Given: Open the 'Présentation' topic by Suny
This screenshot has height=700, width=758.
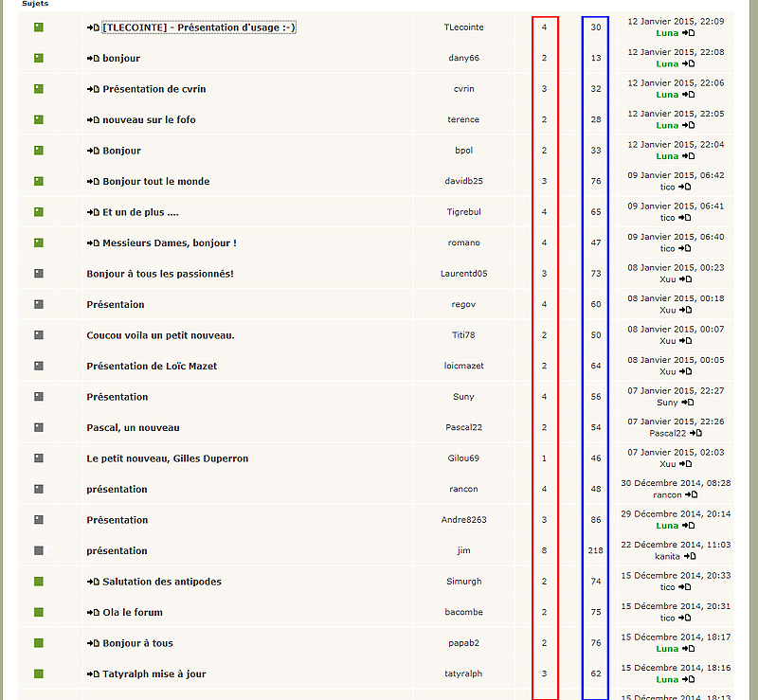Looking at the screenshot, I should coord(117,397).
